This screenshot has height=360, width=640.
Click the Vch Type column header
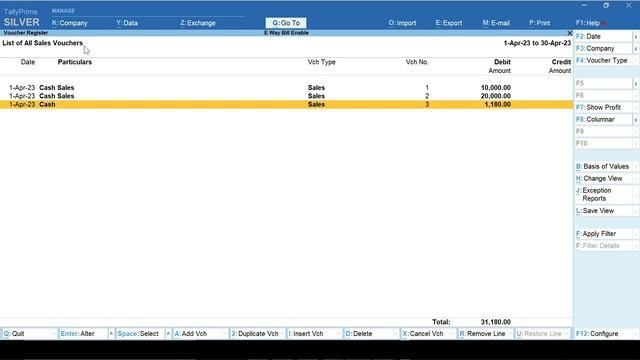[x=322, y=62]
